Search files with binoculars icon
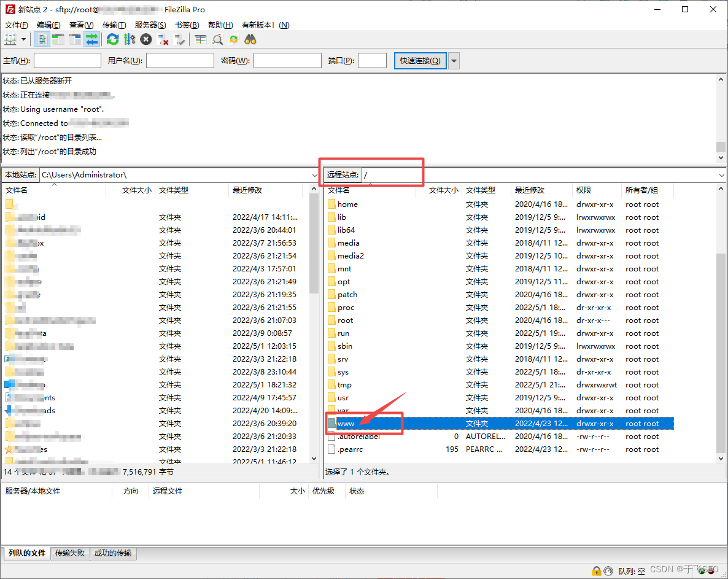The image size is (728, 579). 250,39
